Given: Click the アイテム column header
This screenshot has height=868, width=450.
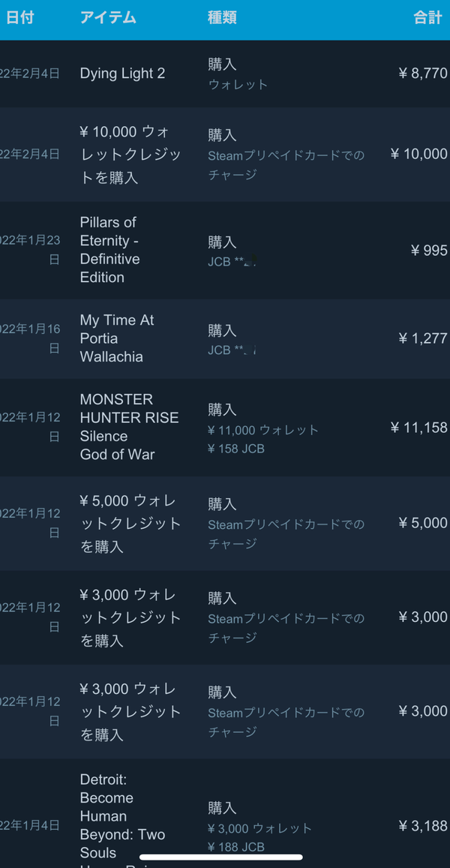Looking at the screenshot, I should (x=108, y=18).
